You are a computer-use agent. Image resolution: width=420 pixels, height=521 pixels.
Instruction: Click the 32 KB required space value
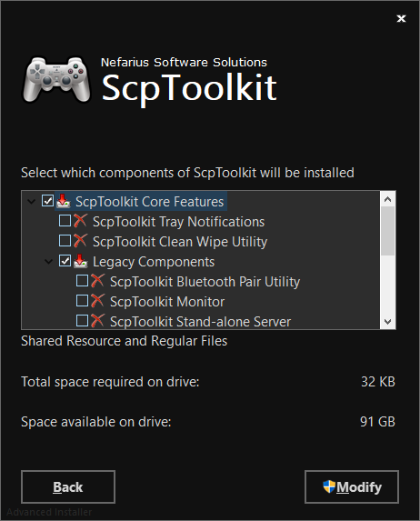pos(378,382)
